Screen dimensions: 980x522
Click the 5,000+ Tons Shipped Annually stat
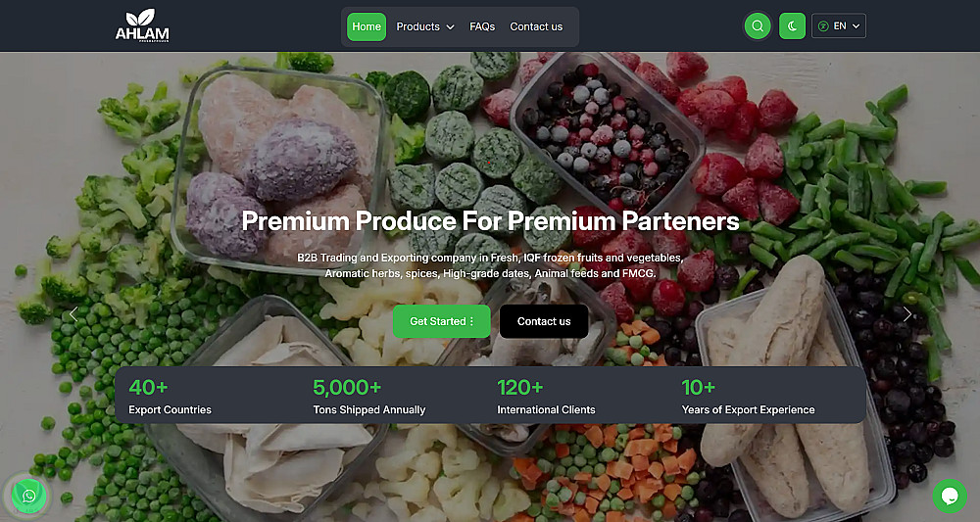click(x=368, y=397)
